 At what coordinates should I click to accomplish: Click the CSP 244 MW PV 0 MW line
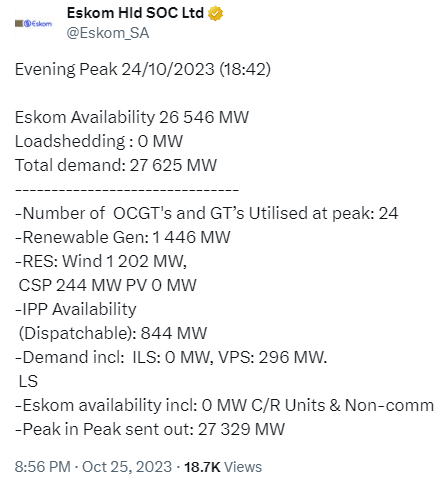point(107,285)
